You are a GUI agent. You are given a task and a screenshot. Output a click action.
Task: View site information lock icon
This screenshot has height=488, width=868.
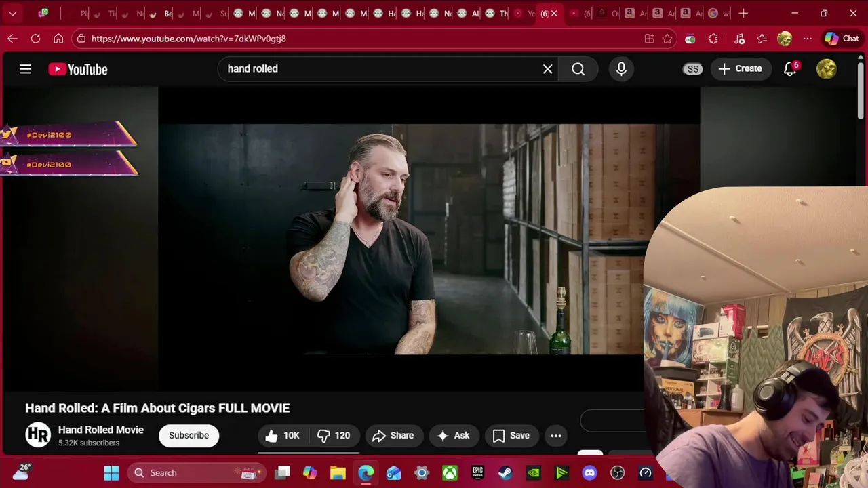[x=81, y=39]
